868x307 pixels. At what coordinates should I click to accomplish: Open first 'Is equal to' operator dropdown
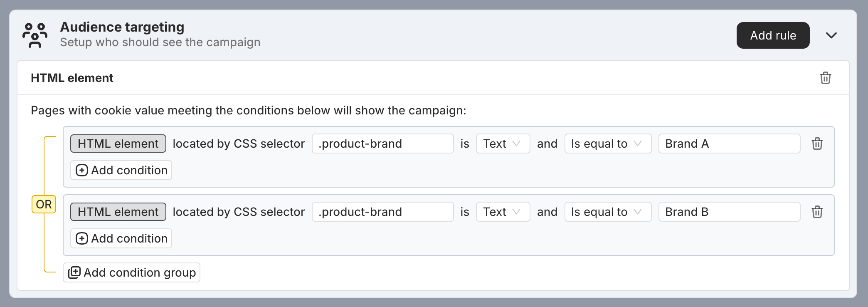pyautogui.click(x=608, y=144)
